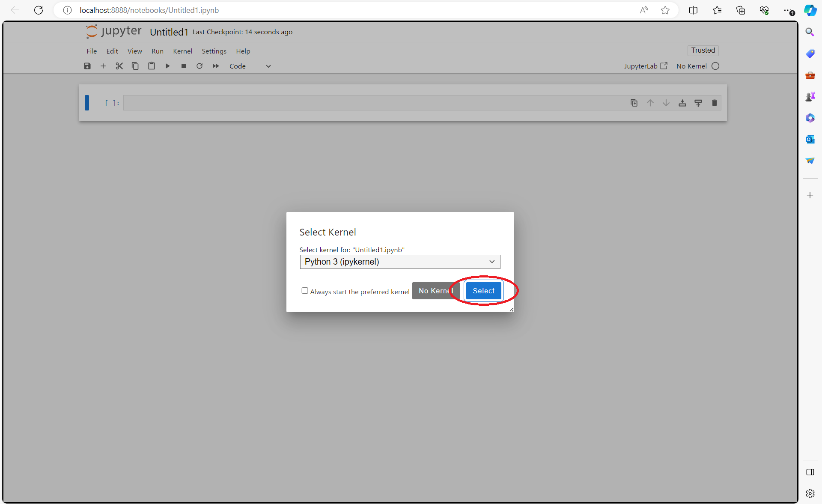Click the save notebook icon
Image resolution: width=822 pixels, height=504 pixels.
(87, 66)
